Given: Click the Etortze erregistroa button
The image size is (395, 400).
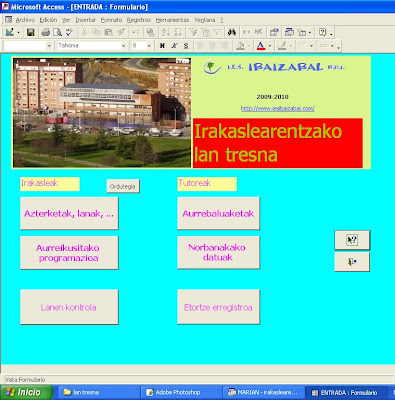Looking at the screenshot, I should pyautogui.click(x=218, y=307).
